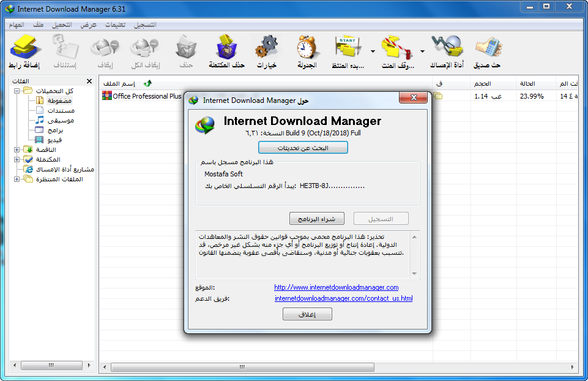Click the Mostafa Soft registered name text
This screenshot has width=588, height=381.
(223, 174)
